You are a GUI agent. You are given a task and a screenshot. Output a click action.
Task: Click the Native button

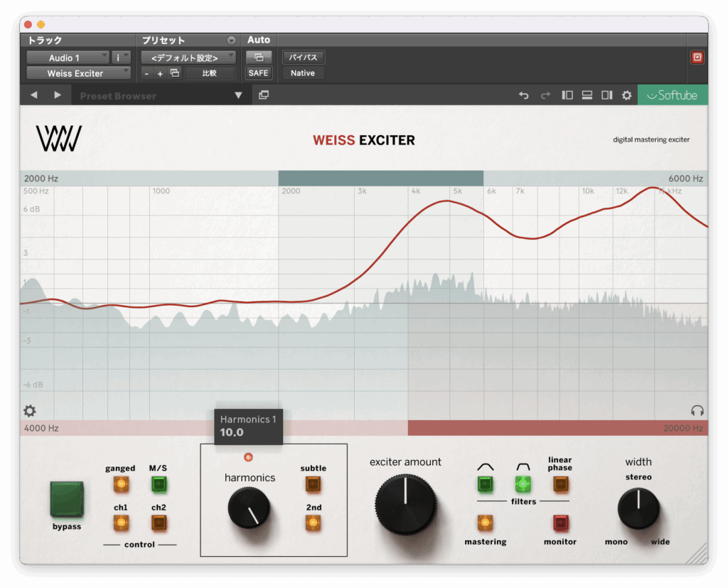tap(303, 73)
